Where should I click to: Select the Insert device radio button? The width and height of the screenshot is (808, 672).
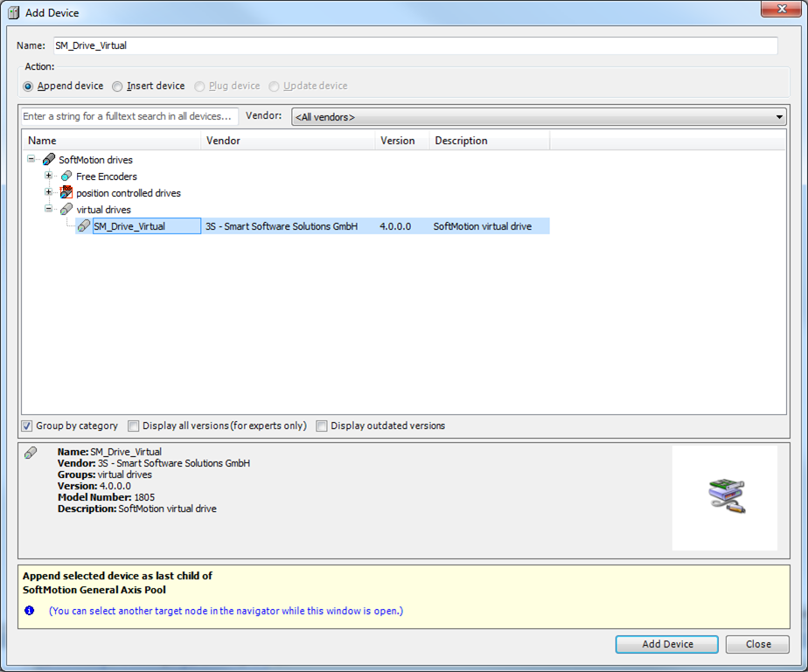tap(117, 87)
